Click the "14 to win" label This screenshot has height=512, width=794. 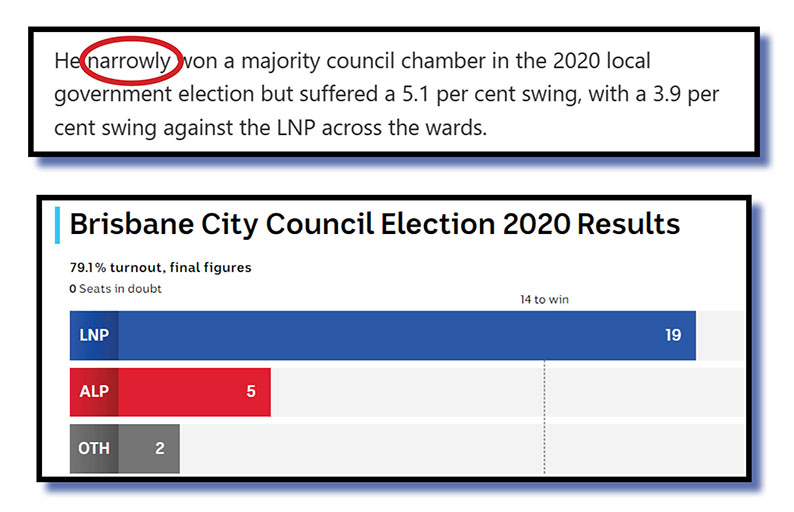click(544, 299)
